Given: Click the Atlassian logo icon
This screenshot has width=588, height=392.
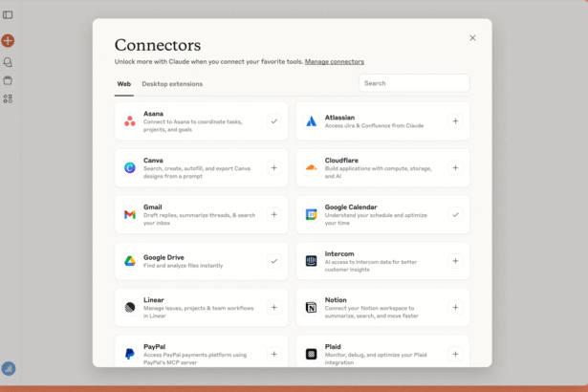Looking at the screenshot, I should point(311,121).
